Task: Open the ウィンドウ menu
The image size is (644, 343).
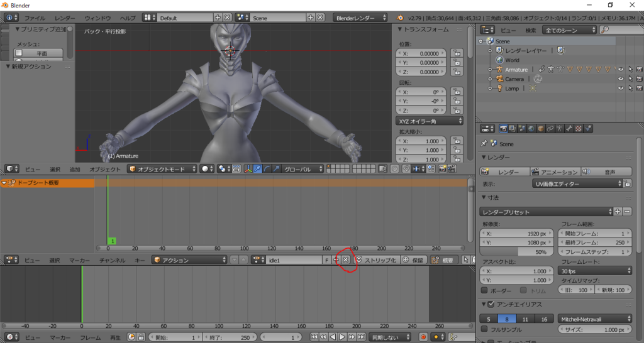Action: (x=97, y=18)
